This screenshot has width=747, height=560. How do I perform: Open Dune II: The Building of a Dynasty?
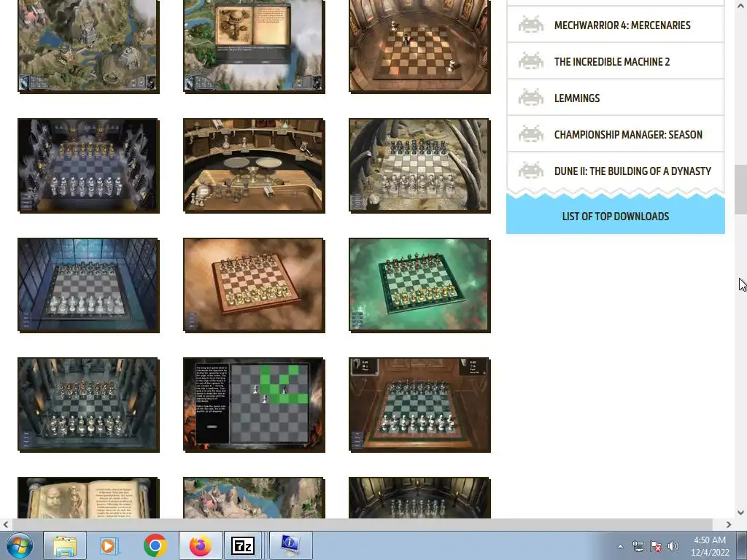pyautogui.click(x=632, y=171)
